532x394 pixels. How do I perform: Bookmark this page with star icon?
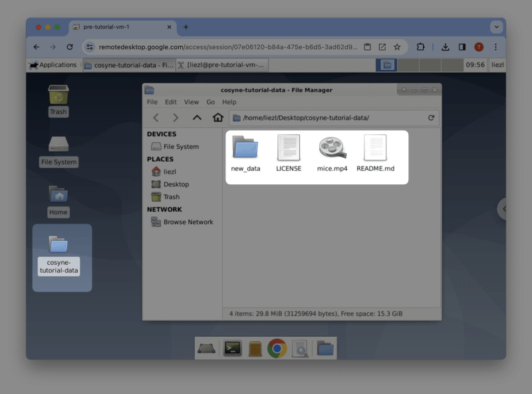coord(397,47)
